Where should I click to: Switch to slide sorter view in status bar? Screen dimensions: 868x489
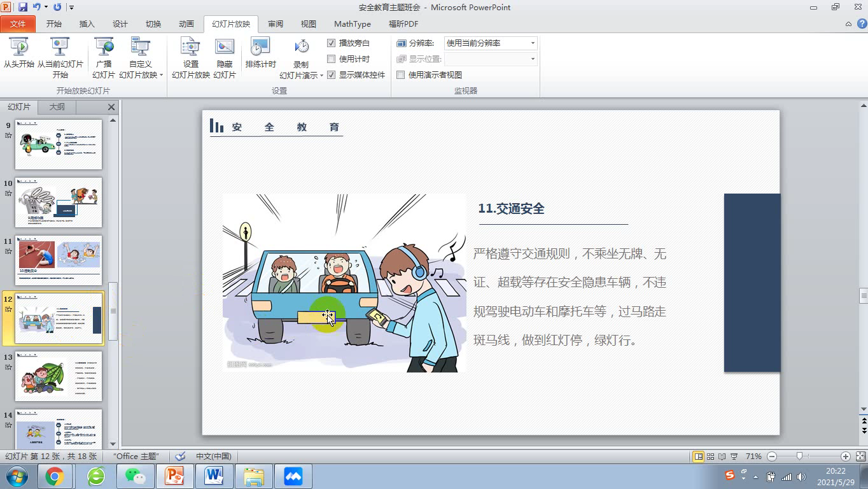[x=710, y=457]
